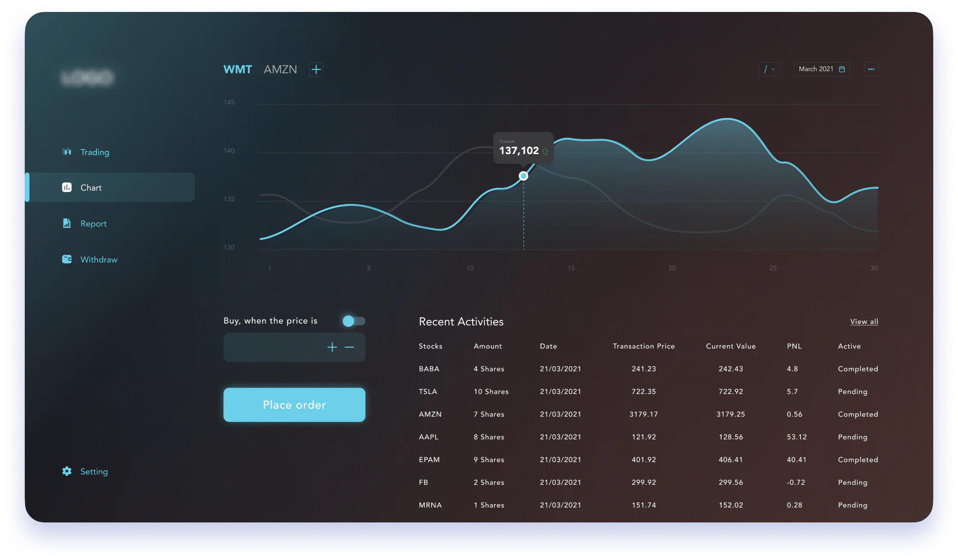958x560 pixels.
Task: Click the 722.35 transaction price
Action: (x=644, y=391)
